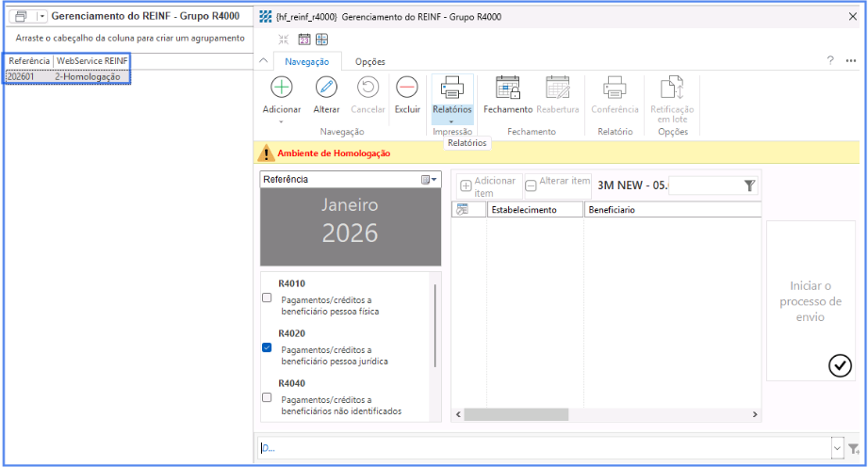This screenshot has width=868, height=467.
Task: Click the WebService REINF column header
Action: [91, 61]
